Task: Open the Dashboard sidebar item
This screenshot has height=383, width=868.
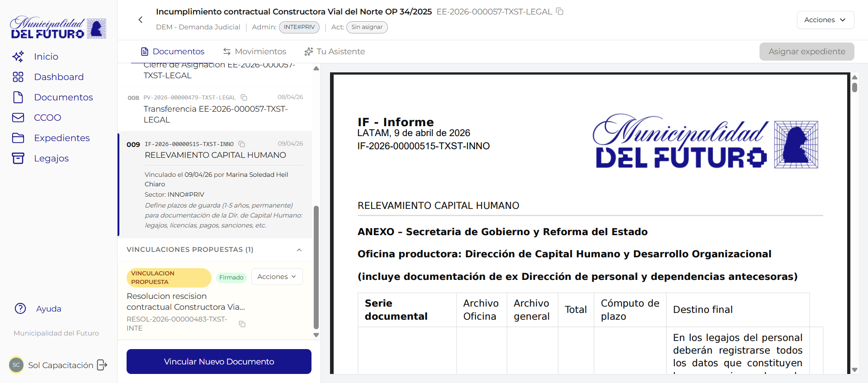Action: click(x=58, y=77)
